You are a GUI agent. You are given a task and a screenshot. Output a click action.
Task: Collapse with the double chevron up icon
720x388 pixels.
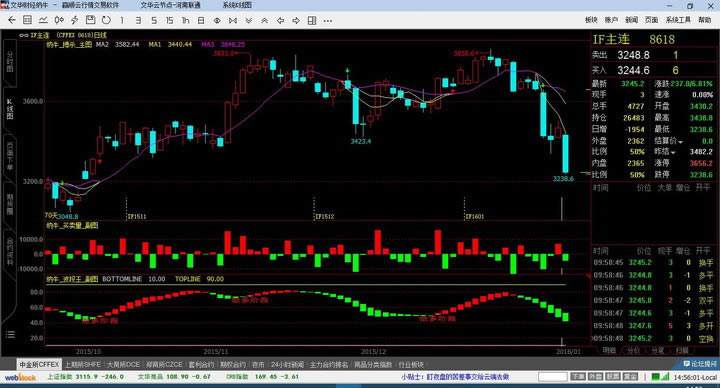click(x=264, y=20)
